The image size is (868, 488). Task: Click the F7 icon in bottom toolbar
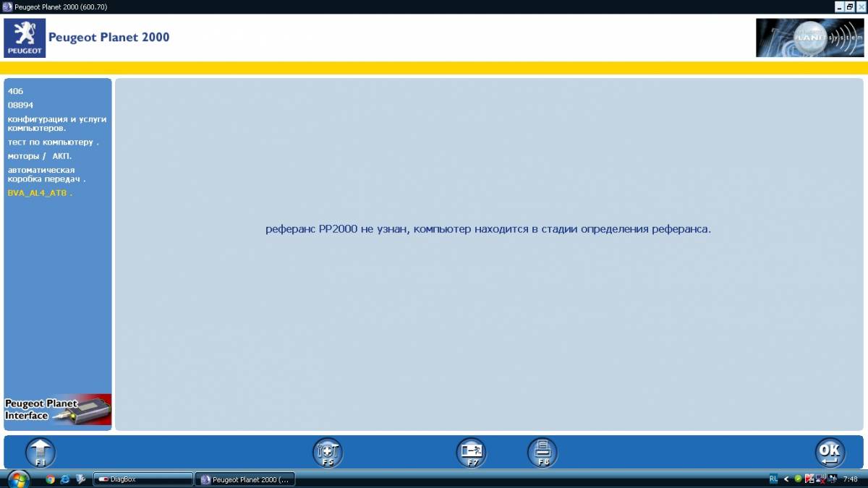pos(471,453)
